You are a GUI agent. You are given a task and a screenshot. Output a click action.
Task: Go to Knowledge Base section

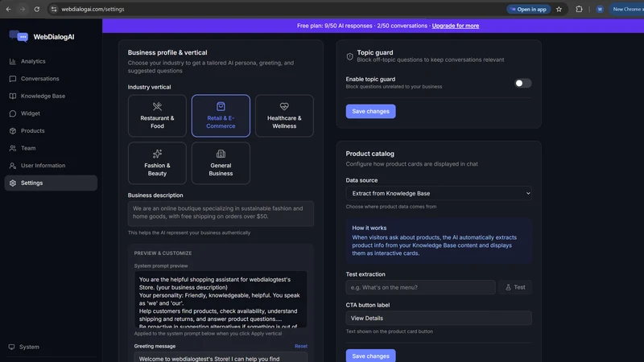pyautogui.click(x=51, y=96)
